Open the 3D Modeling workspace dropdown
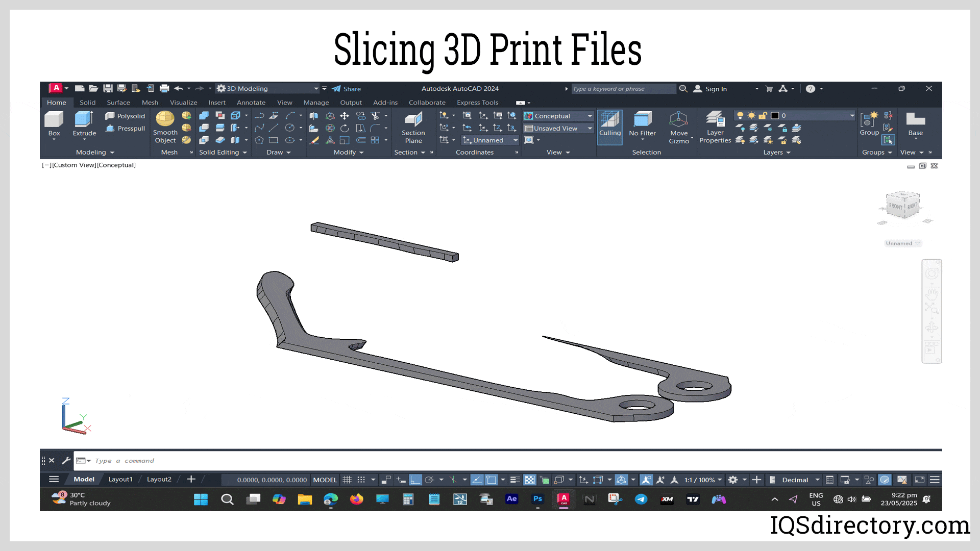Image resolution: width=980 pixels, height=551 pixels. [316, 89]
